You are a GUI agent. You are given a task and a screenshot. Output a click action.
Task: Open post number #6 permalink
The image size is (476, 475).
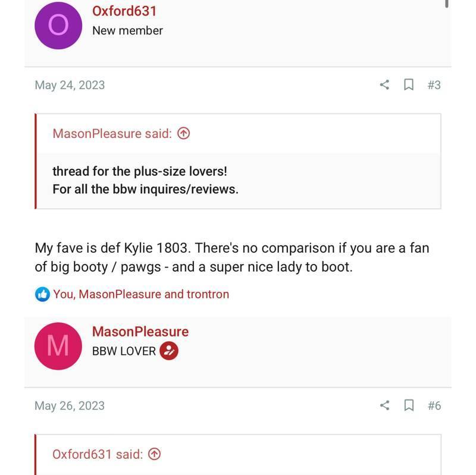(x=434, y=405)
